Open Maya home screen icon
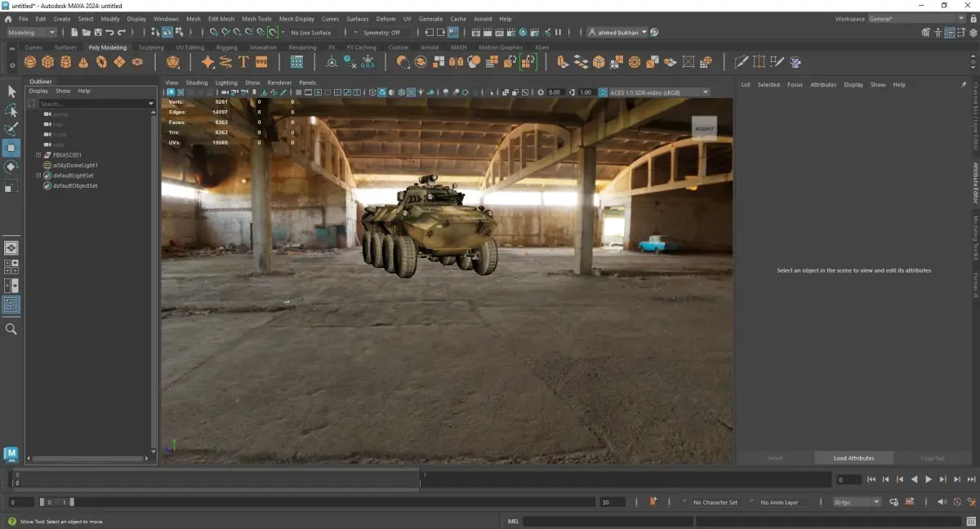Viewport: 980px width, 529px height. tap(7, 18)
